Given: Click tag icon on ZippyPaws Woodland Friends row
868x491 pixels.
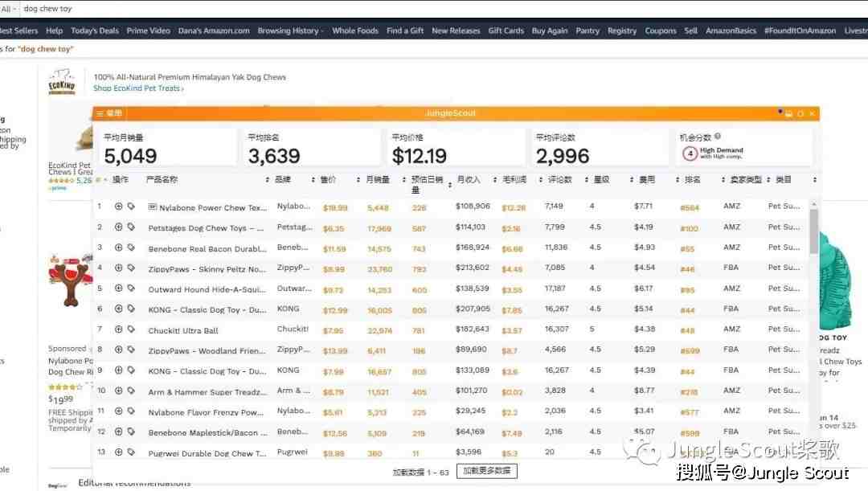Looking at the screenshot, I should 131,350.
